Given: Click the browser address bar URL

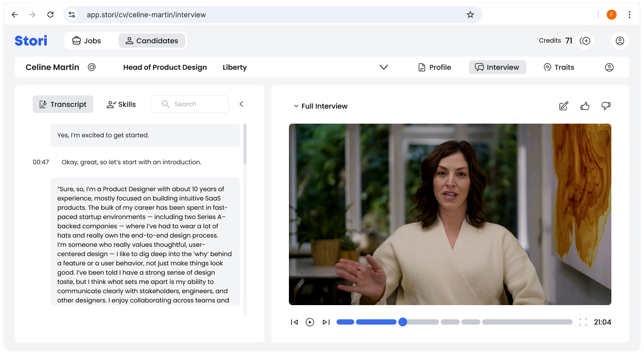Looking at the screenshot, I should click(146, 15).
